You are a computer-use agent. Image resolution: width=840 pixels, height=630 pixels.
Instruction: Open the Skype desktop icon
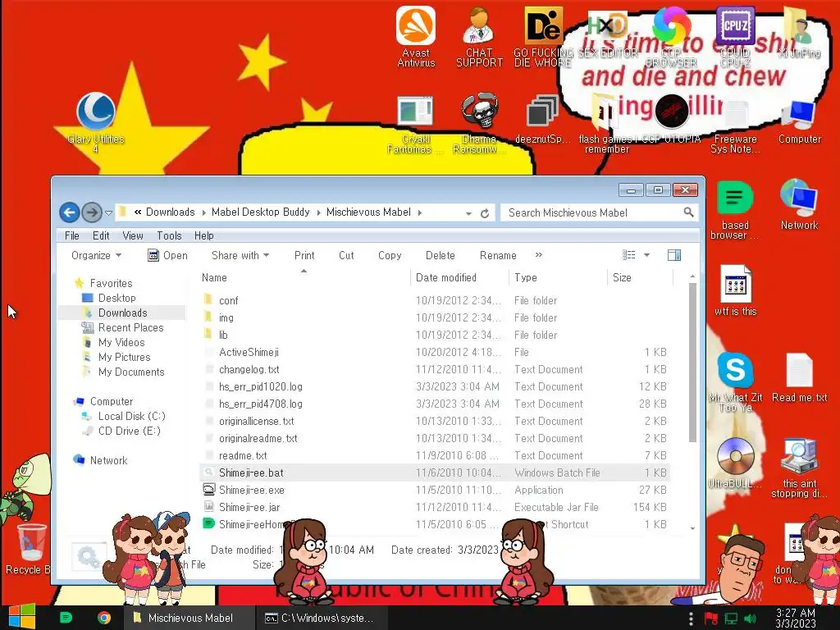[735, 381]
